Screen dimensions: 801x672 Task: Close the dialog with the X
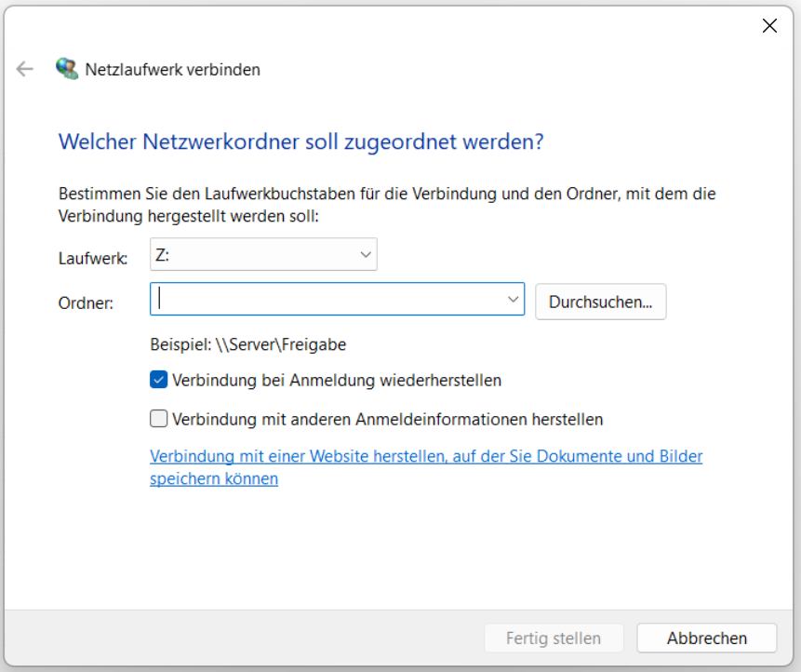[x=769, y=25]
